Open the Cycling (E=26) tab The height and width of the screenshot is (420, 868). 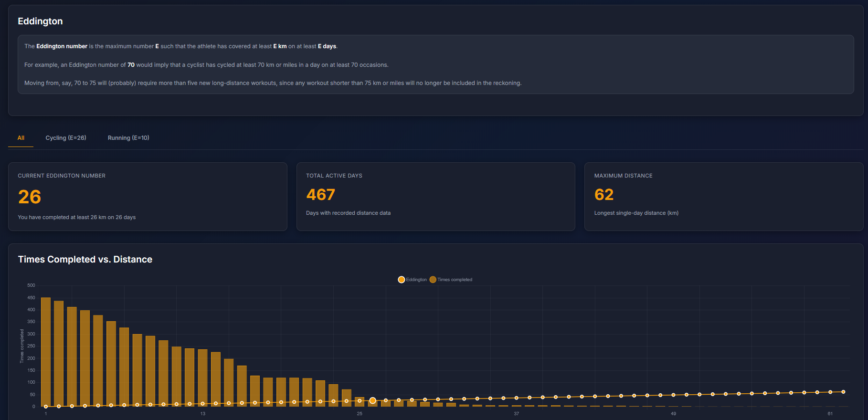66,138
